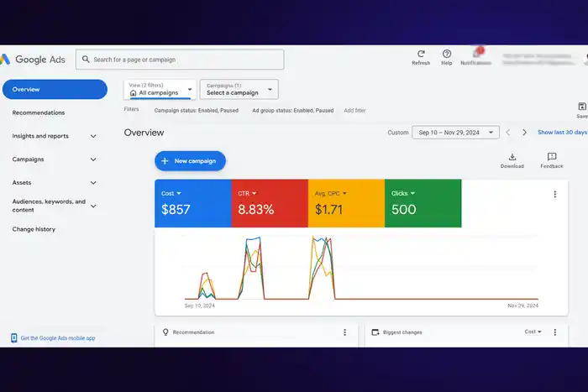This screenshot has width=588, height=392.
Task: Open the scorecard three-dot menu
Action: [555, 194]
